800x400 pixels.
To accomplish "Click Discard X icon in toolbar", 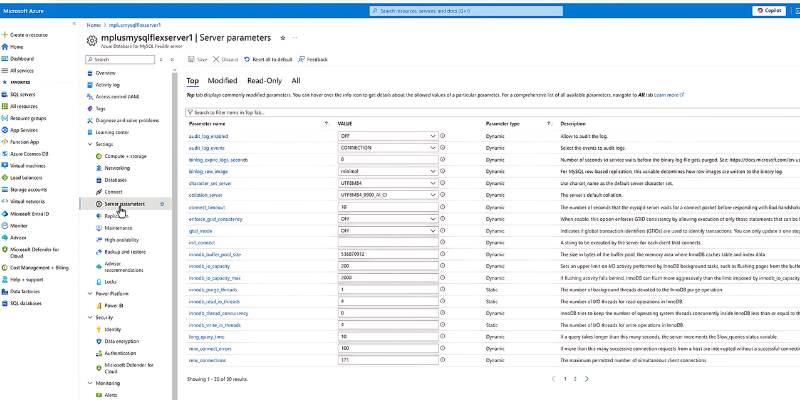I will point(216,59).
